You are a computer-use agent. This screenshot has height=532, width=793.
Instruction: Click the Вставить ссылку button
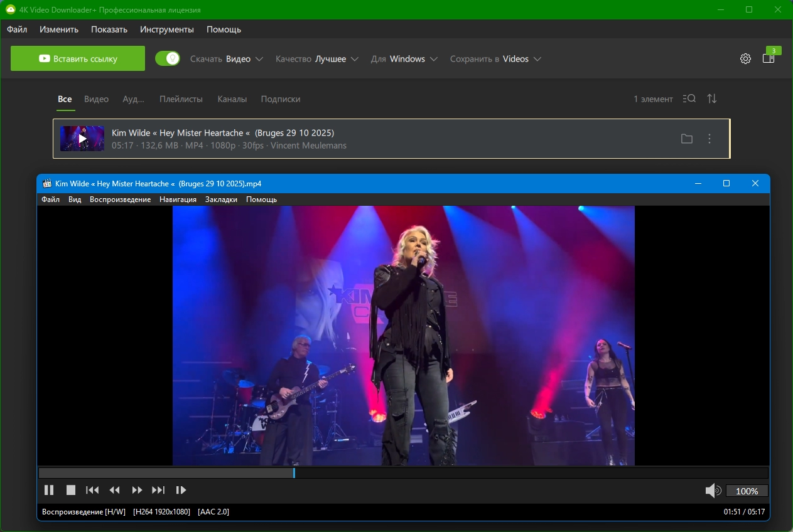coord(78,59)
